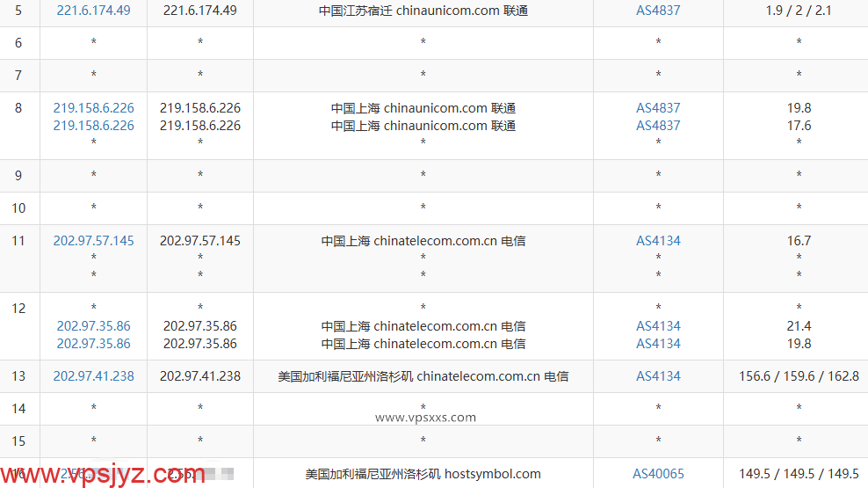Viewport: 868px width, 488px height.
Task: Select hop 11 中国上海 chinatelecom.com.cn 电信 text
Action: pos(423,241)
